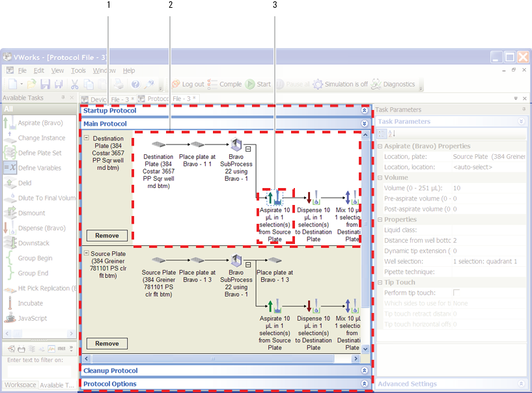Viewport: 532px width, 393px height.
Task: Select Incubate from Available Tasks
Action: coord(30,303)
